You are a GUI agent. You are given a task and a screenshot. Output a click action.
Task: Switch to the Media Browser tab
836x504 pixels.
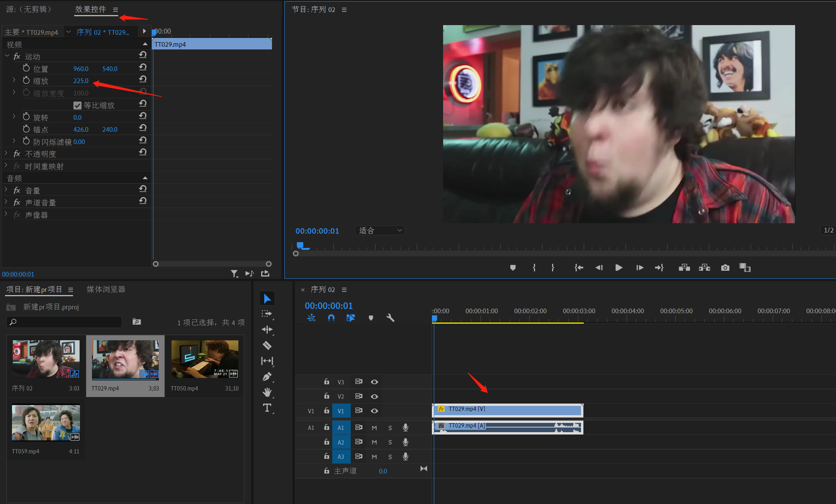[106, 289]
